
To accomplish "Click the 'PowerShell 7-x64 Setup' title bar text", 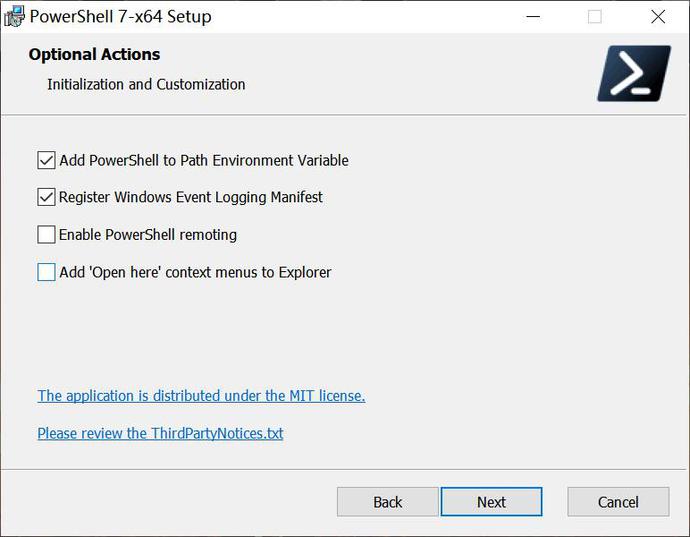I will 121,17.
